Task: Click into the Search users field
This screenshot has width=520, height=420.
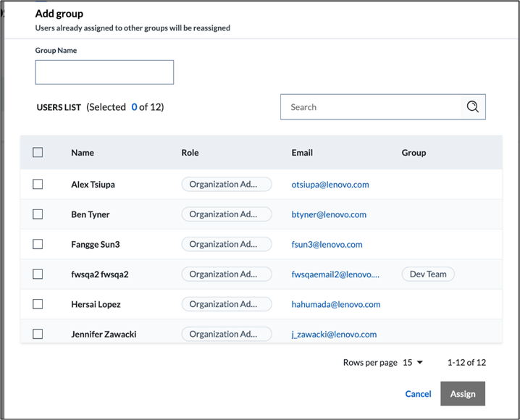Action: (371, 106)
